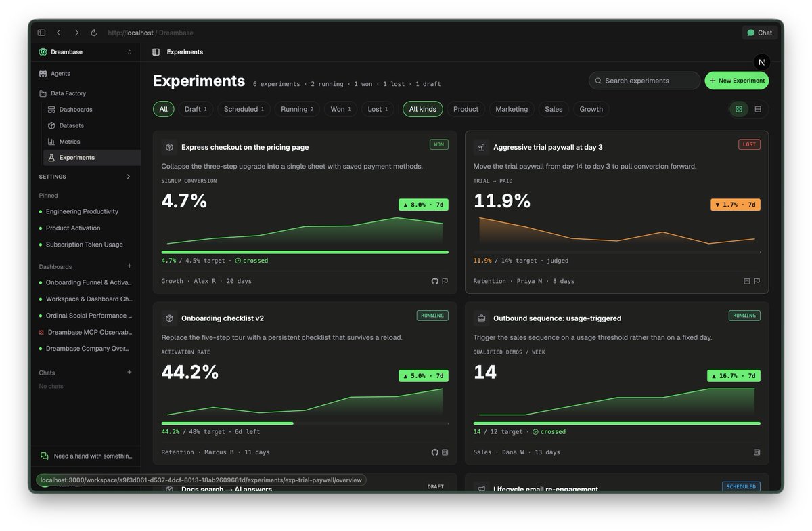
Task: Expand the SETTINGS section chevron
Action: [129, 177]
